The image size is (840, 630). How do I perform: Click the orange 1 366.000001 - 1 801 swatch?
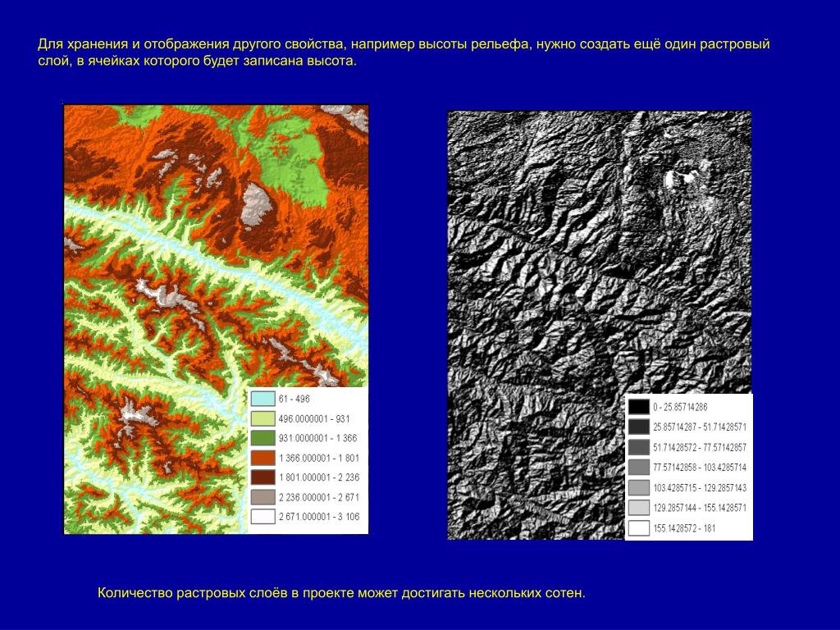click(x=262, y=458)
